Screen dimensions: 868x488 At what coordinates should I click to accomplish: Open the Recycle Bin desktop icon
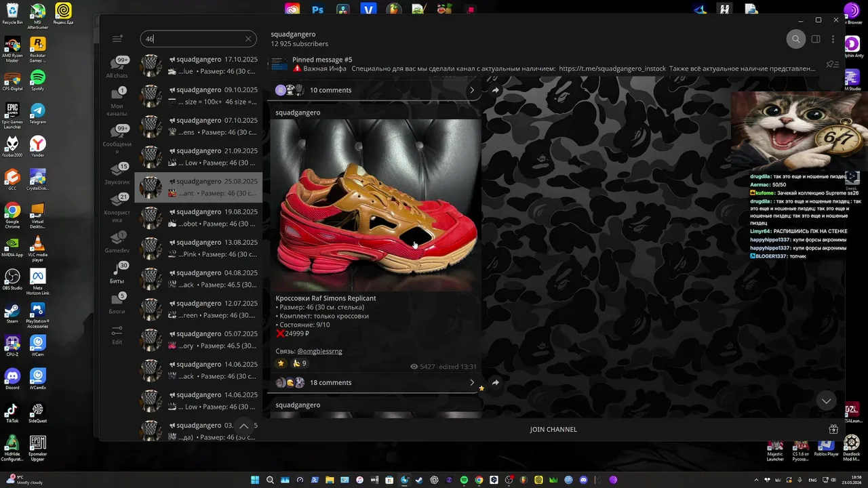(x=12, y=14)
